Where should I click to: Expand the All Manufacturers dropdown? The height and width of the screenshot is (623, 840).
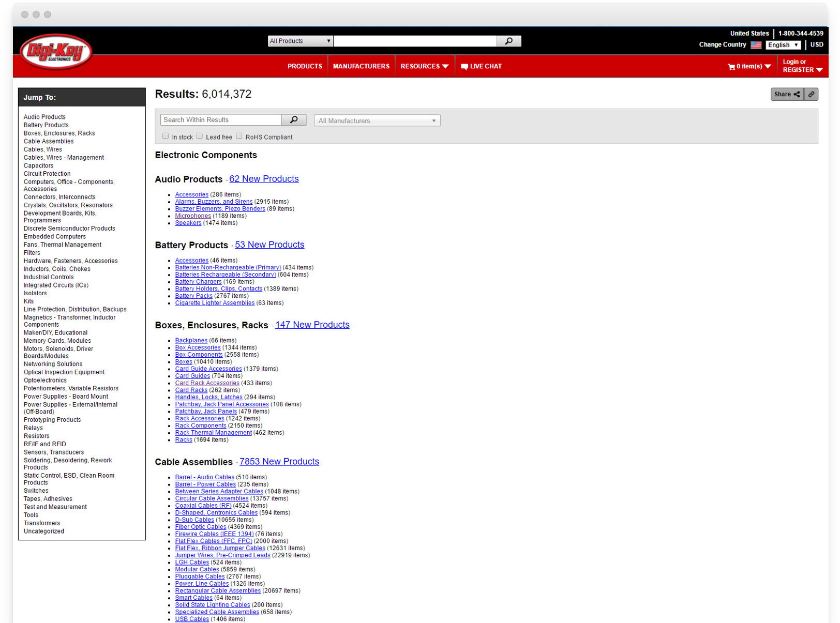coord(377,120)
